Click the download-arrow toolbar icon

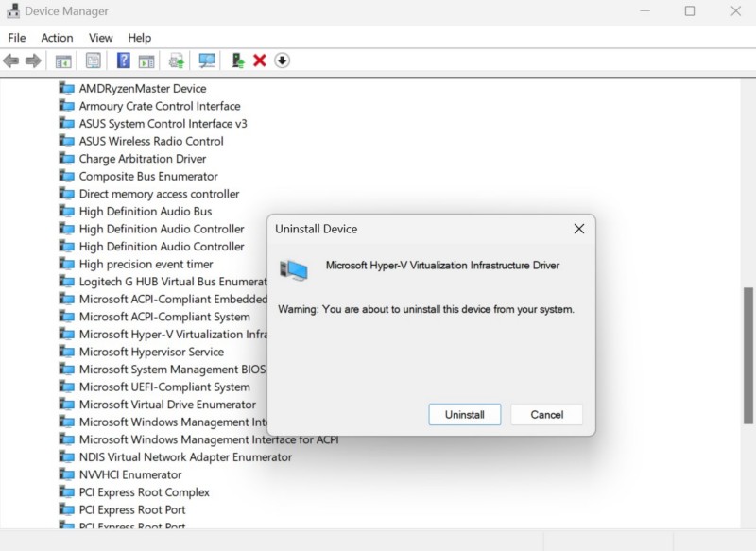(282, 60)
